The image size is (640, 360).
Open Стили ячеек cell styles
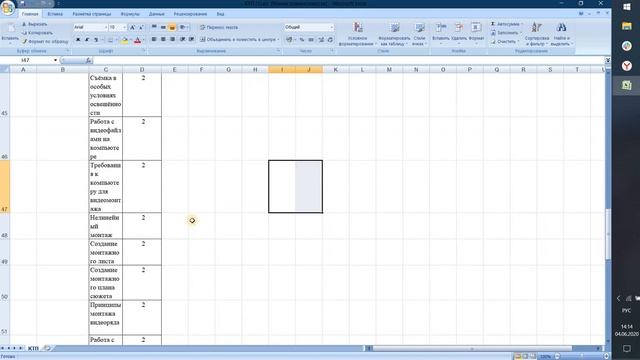pyautogui.click(x=419, y=34)
